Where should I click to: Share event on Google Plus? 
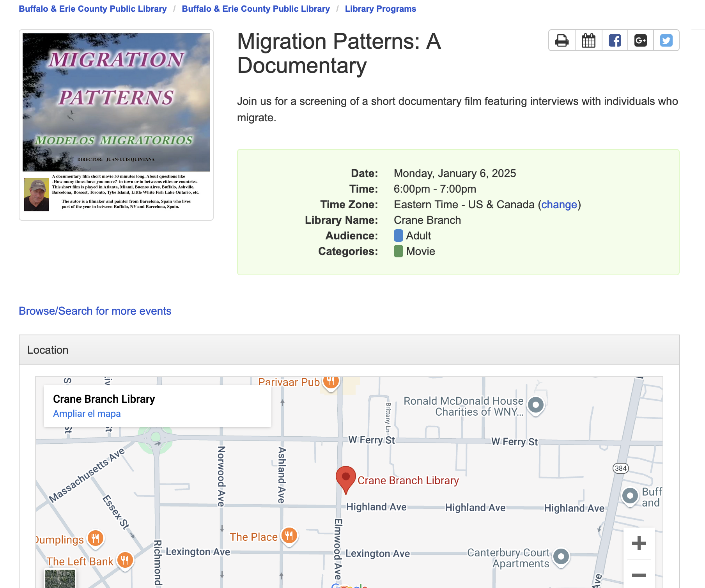(x=640, y=41)
